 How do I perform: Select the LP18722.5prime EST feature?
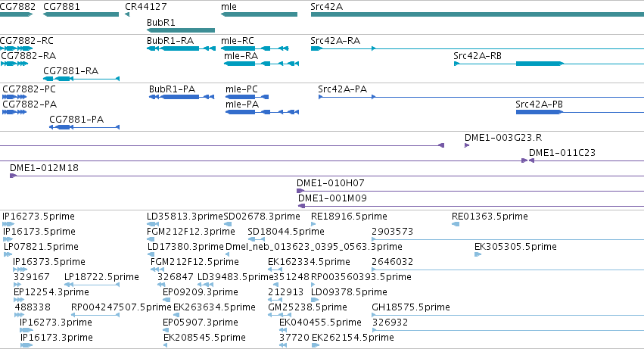pos(92,285)
